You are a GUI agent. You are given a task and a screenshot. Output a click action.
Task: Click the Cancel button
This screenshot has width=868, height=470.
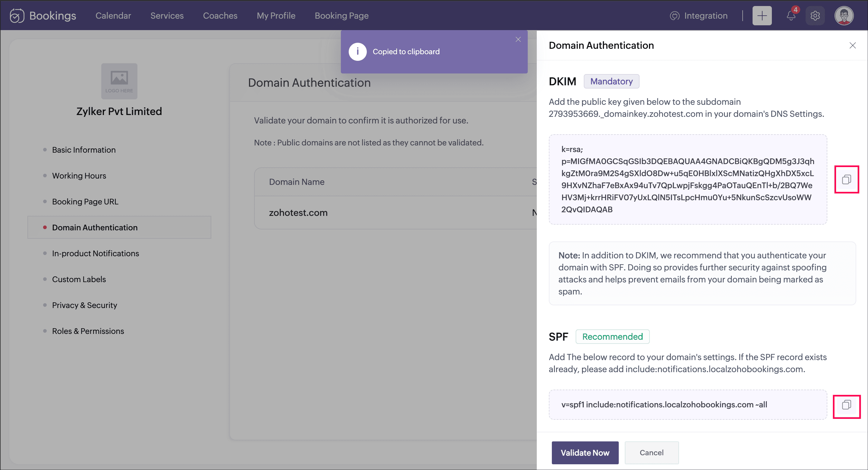coord(651,453)
